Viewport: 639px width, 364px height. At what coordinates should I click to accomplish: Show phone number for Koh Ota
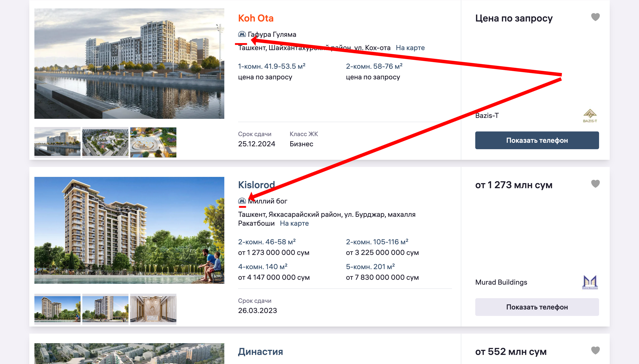(537, 140)
